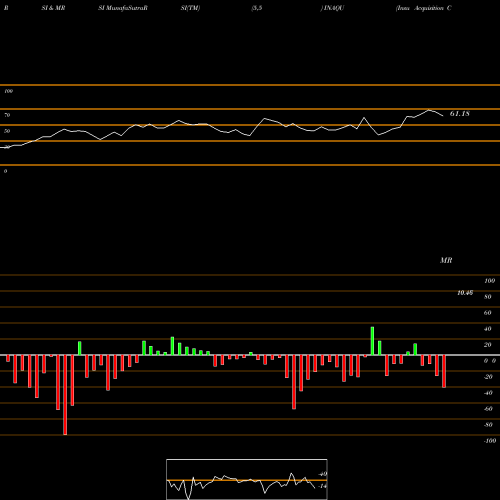Click the 'SI(TM)' header label
The image size is (500, 500).
190,8
